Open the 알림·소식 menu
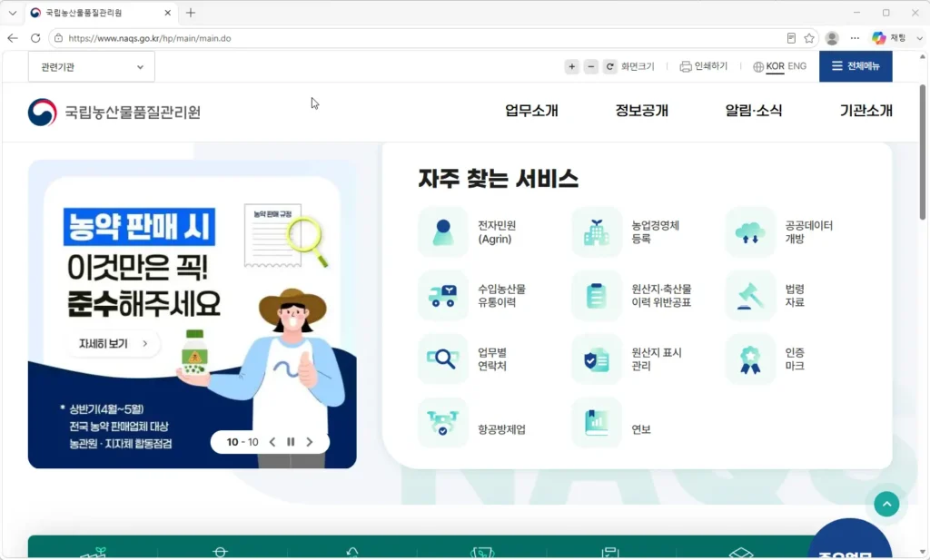The width and height of the screenshot is (930, 560). pos(753,110)
